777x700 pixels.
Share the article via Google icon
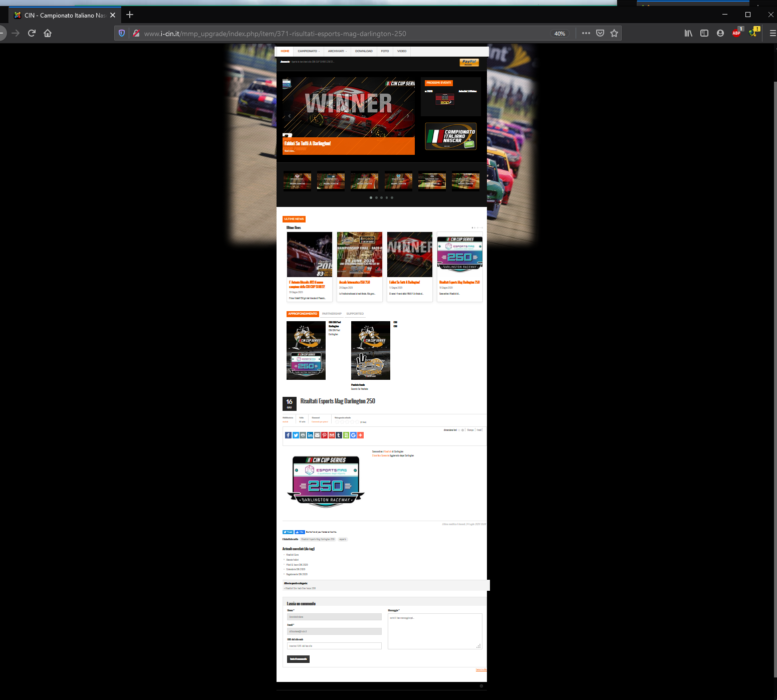pos(353,435)
